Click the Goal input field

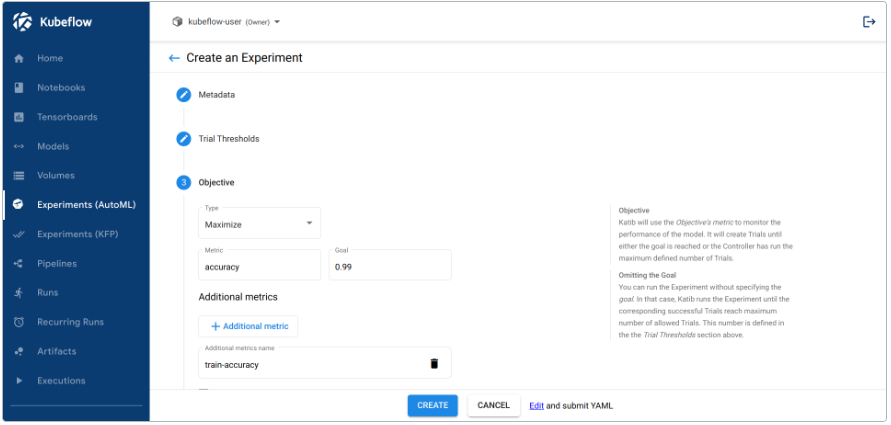tap(390, 267)
